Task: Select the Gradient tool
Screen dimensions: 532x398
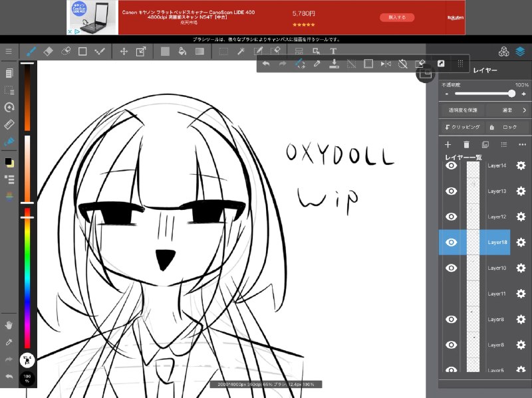Action: [200, 52]
